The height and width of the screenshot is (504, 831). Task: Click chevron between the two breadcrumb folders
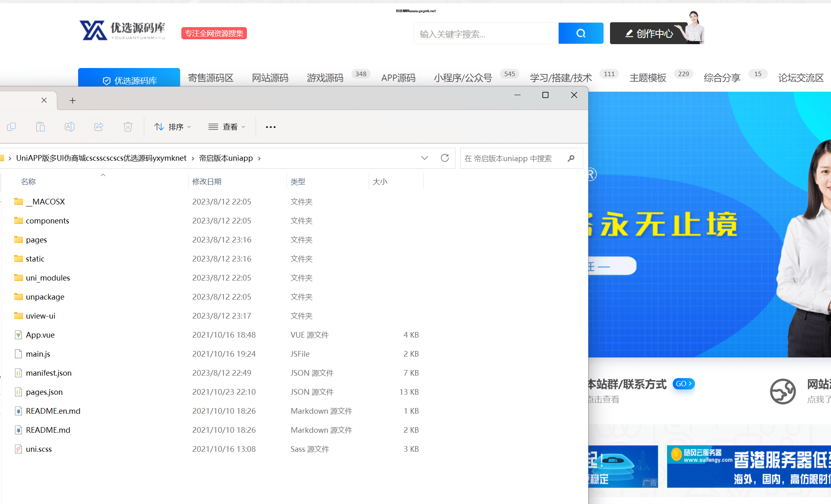pos(193,158)
